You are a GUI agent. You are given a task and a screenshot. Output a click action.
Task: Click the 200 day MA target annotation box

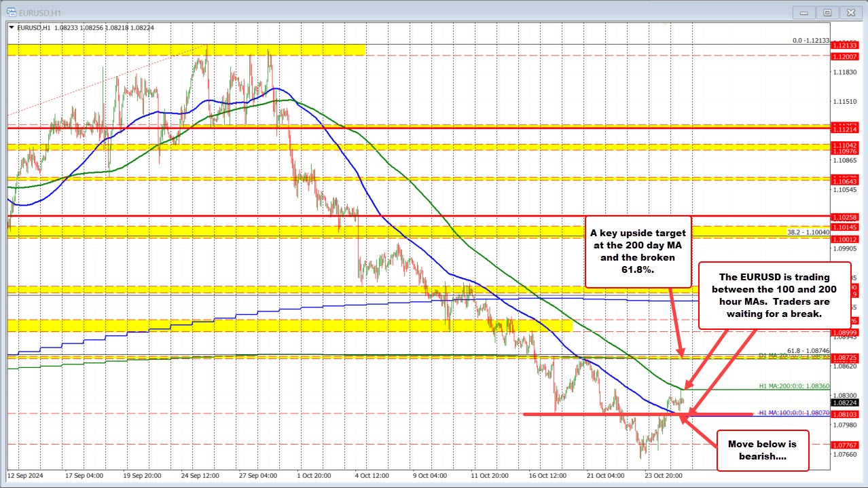tap(638, 250)
